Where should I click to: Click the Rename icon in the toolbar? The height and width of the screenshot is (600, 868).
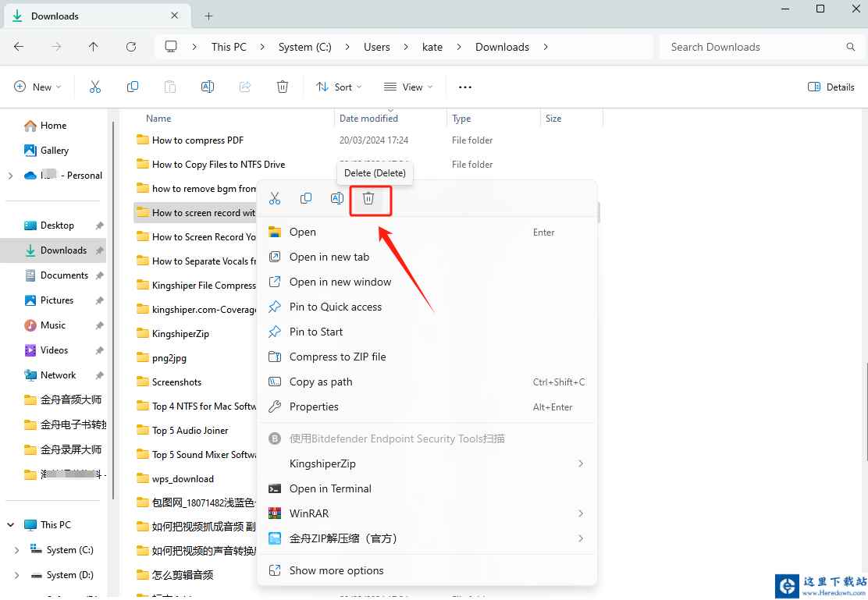click(x=208, y=87)
